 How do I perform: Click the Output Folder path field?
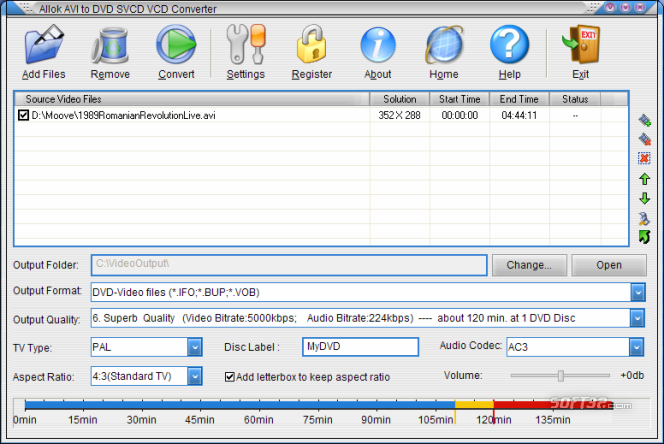289,265
